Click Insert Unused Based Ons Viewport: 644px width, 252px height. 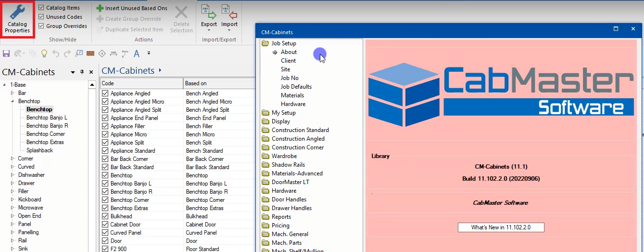coord(132,8)
